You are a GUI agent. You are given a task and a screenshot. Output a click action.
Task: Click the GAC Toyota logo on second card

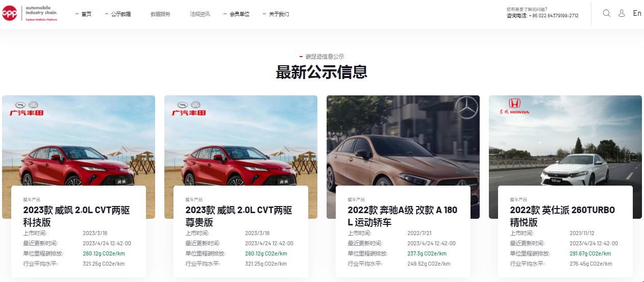pos(189,108)
